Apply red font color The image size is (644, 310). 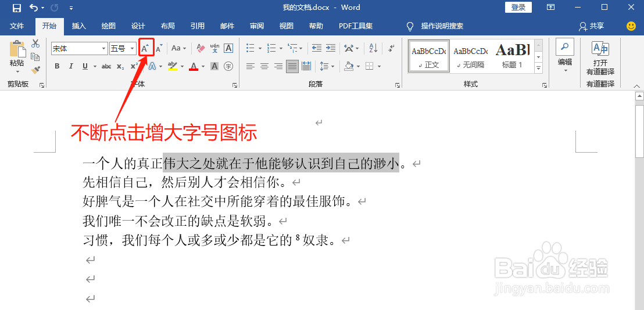[194, 66]
